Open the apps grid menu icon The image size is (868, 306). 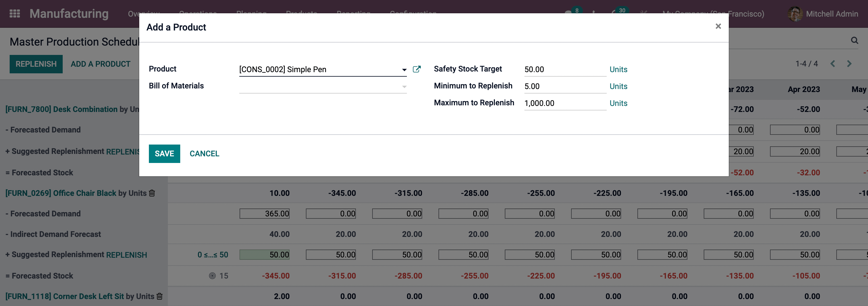(14, 14)
